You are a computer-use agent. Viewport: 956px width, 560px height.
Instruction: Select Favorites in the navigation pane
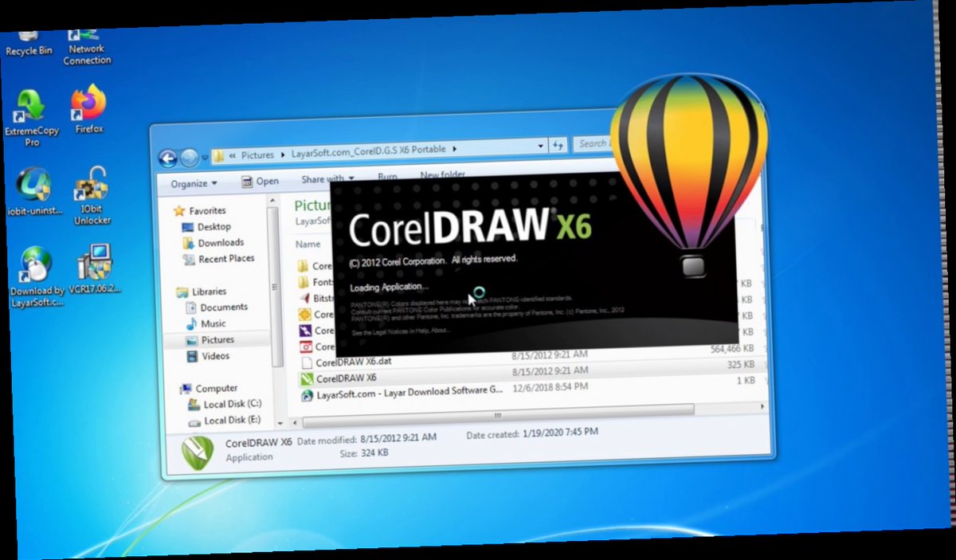200,210
